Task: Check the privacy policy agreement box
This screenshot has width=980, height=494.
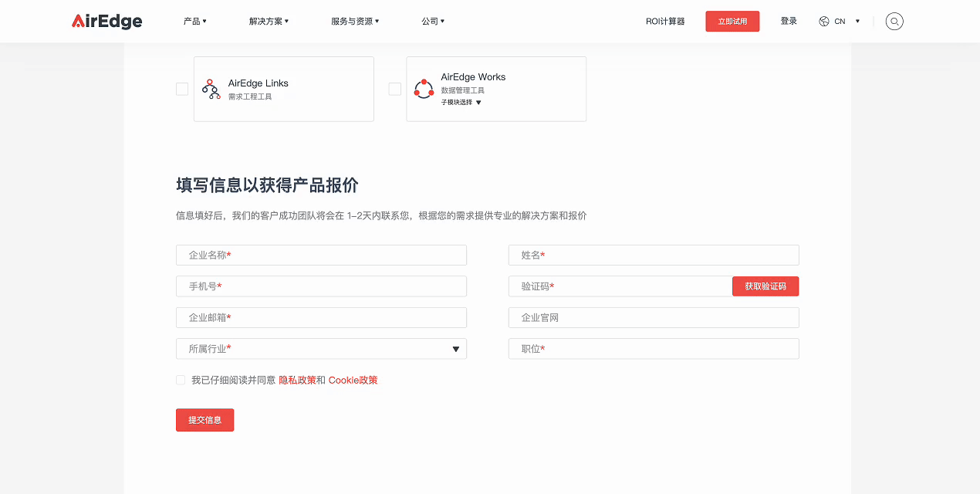Action: [x=181, y=380]
